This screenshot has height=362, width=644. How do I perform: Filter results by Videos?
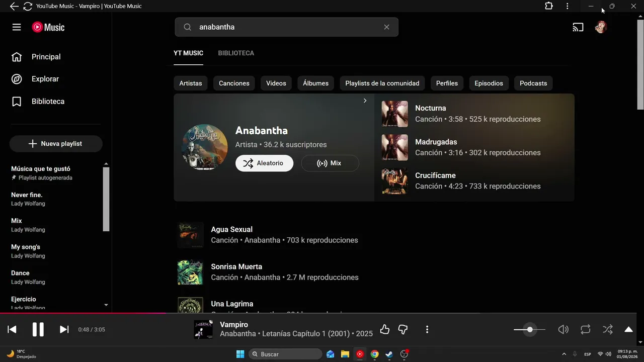pyautogui.click(x=276, y=83)
